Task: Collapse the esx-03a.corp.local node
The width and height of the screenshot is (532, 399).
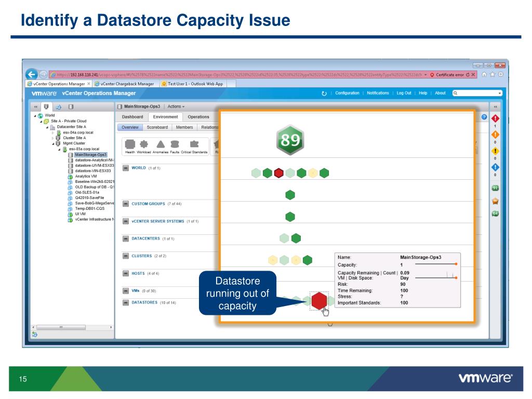Action: point(59,149)
